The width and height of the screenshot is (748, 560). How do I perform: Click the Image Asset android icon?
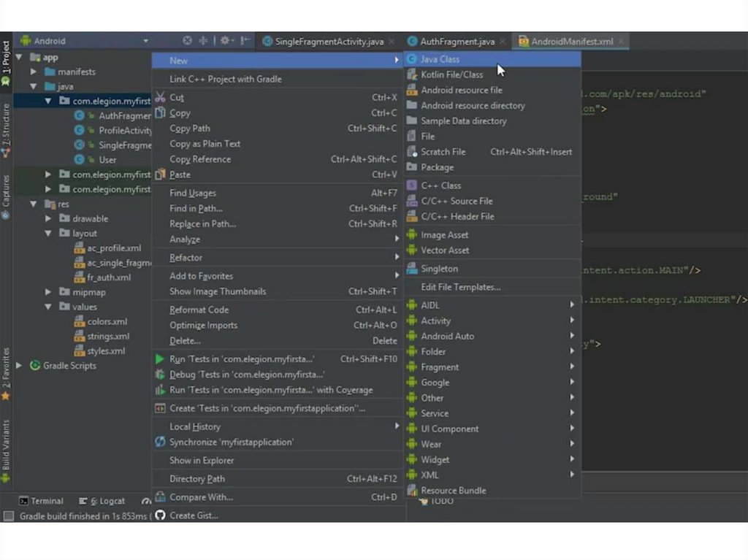[x=412, y=235]
